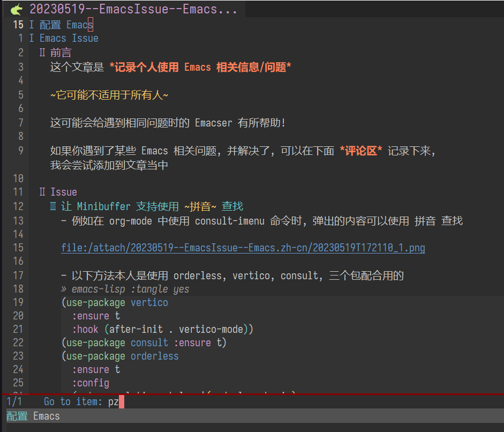Click the "Ⅰ Emacs Issue" heading
Image resolution: width=504 pixels, height=432 pixels.
(x=64, y=38)
